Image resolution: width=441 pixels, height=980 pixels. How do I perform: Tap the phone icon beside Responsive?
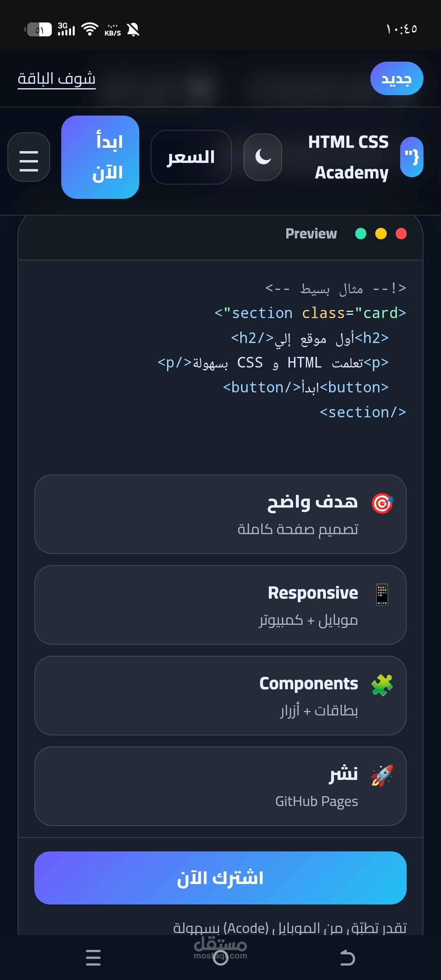(382, 594)
